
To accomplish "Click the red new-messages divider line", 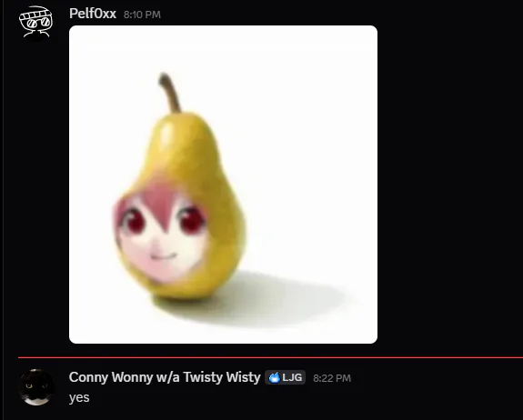I will (x=270, y=357).
